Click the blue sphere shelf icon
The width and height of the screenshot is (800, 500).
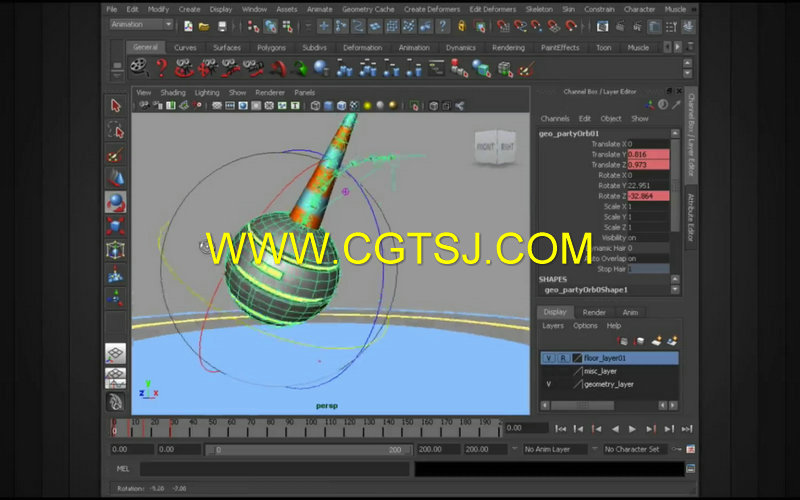[x=321, y=68]
